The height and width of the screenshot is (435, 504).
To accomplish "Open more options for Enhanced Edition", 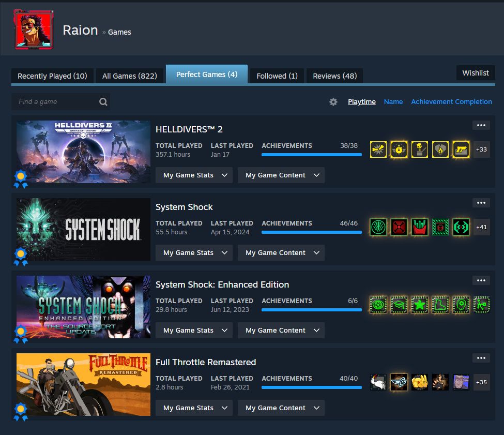I will [481, 280].
